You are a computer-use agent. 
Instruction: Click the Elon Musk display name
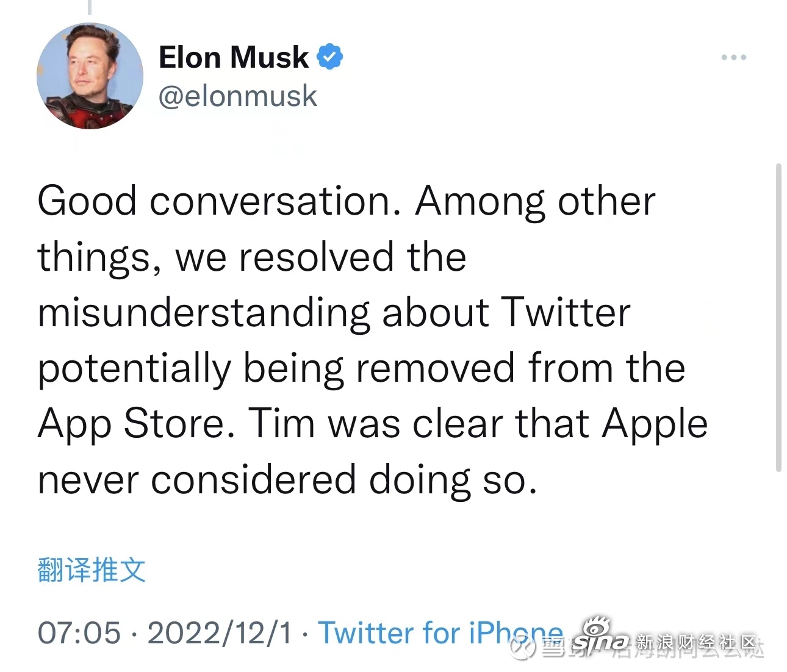pos(234,57)
